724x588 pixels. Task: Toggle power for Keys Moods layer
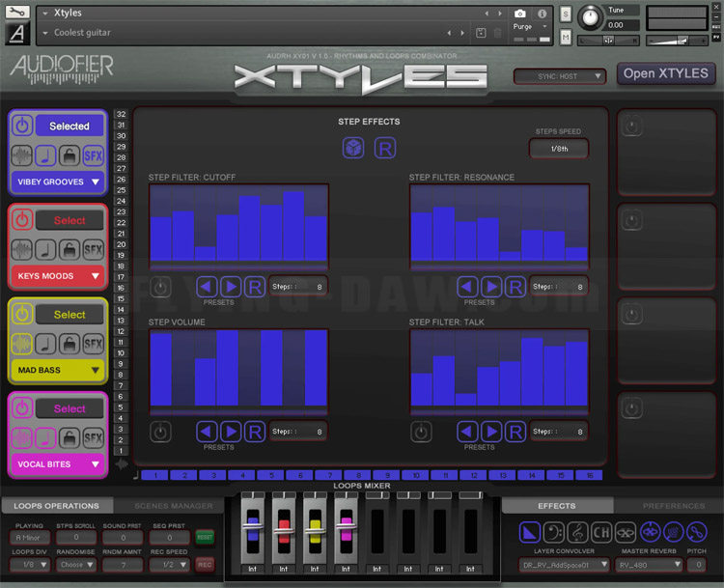coord(22,220)
